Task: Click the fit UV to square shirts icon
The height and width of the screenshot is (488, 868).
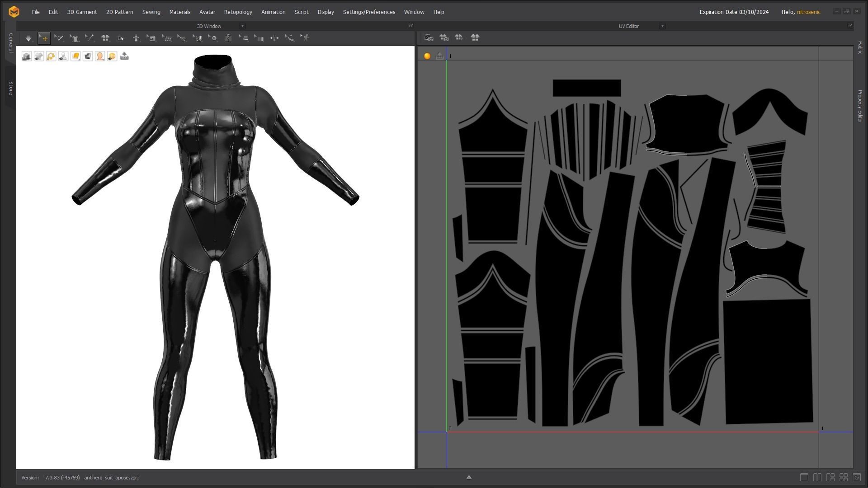Action: [459, 38]
